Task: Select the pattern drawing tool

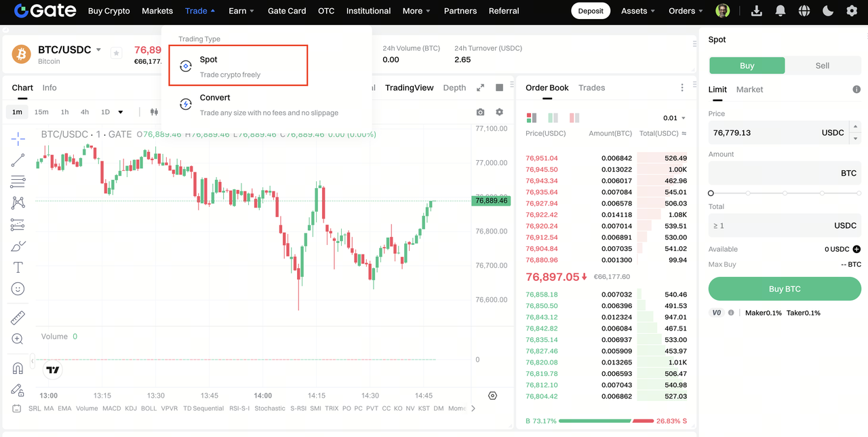Action: point(18,203)
